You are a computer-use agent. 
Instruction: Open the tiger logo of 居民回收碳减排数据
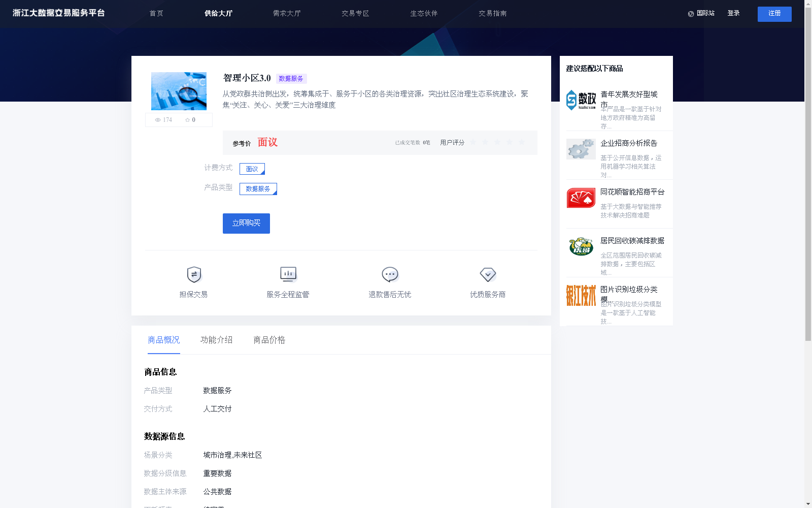(x=581, y=246)
